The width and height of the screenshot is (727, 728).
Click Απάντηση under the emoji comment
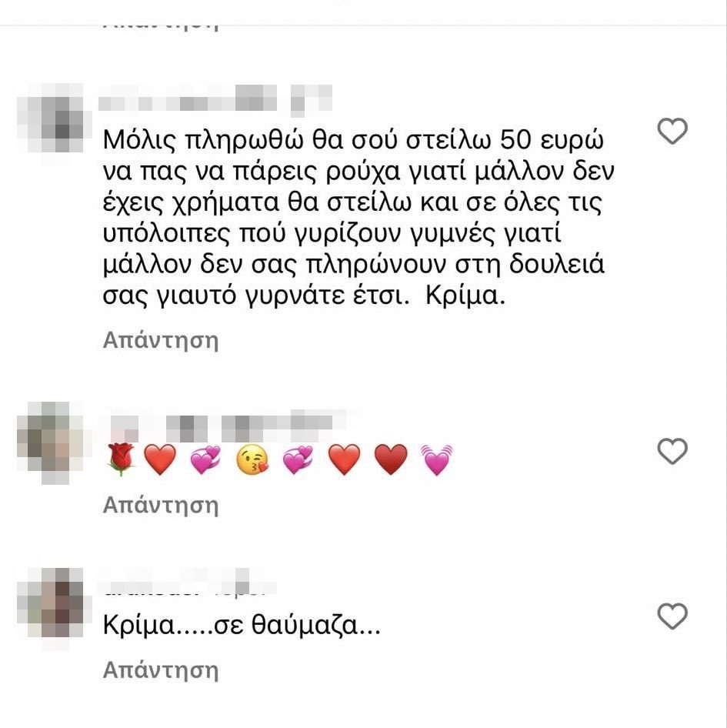161,505
